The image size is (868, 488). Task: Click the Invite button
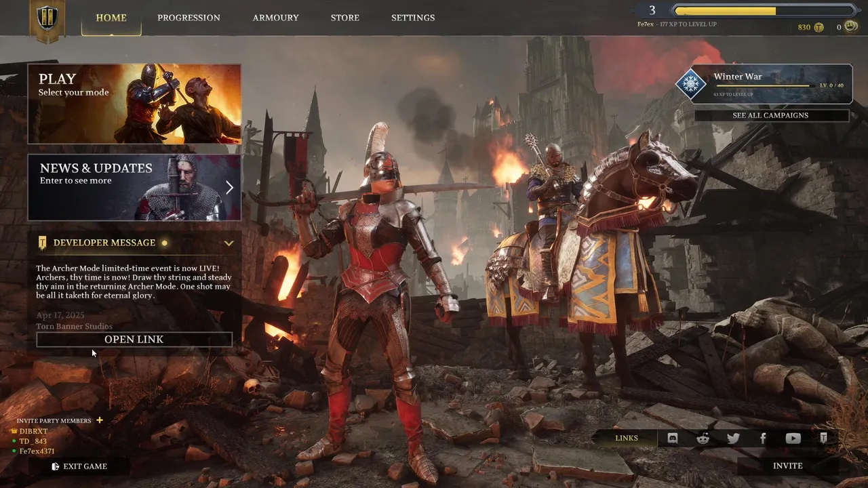tap(788, 466)
